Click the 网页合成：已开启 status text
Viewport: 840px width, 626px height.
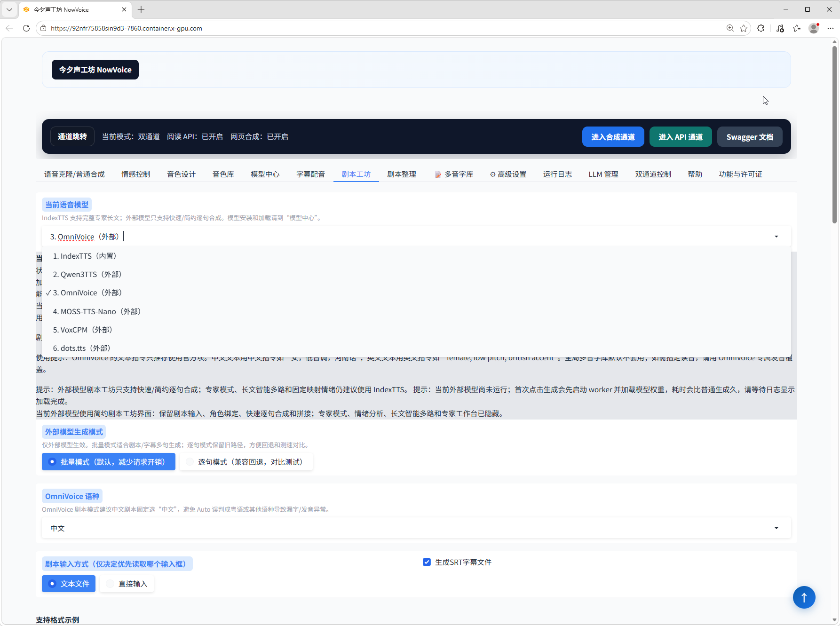259,136
